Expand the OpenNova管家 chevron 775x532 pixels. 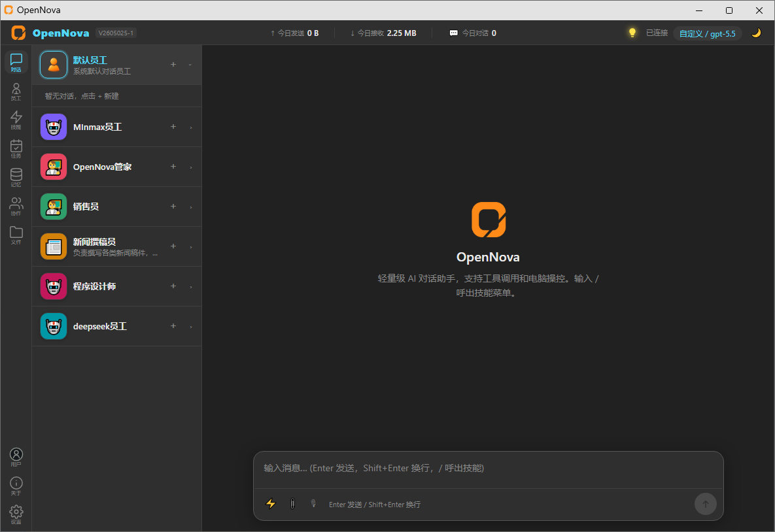pyautogui.click(x=191, y=167)
